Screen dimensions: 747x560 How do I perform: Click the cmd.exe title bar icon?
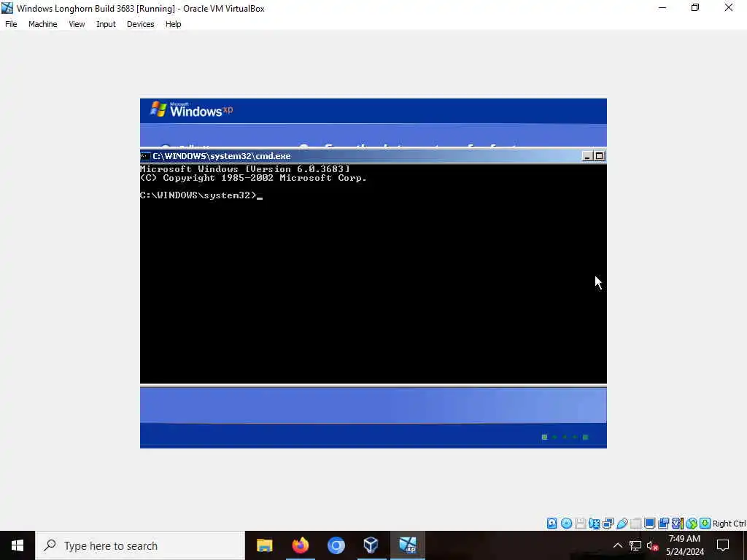click(145, 156)
